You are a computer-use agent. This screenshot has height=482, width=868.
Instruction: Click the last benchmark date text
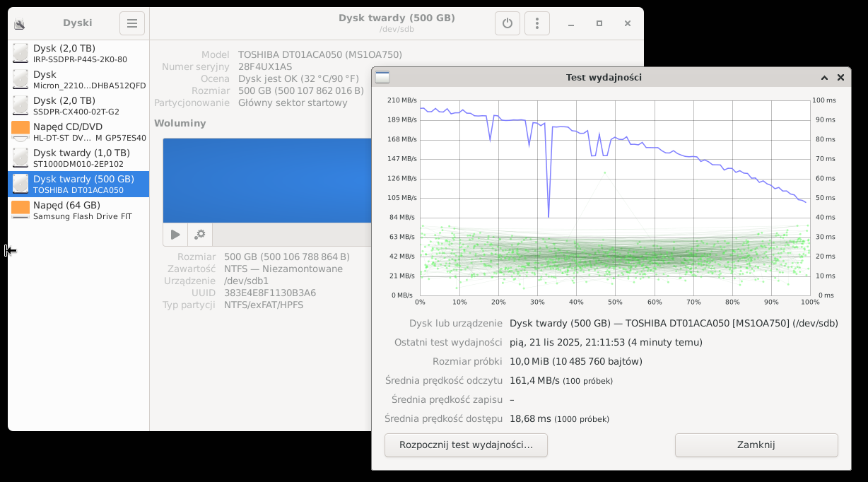[606, 342]
